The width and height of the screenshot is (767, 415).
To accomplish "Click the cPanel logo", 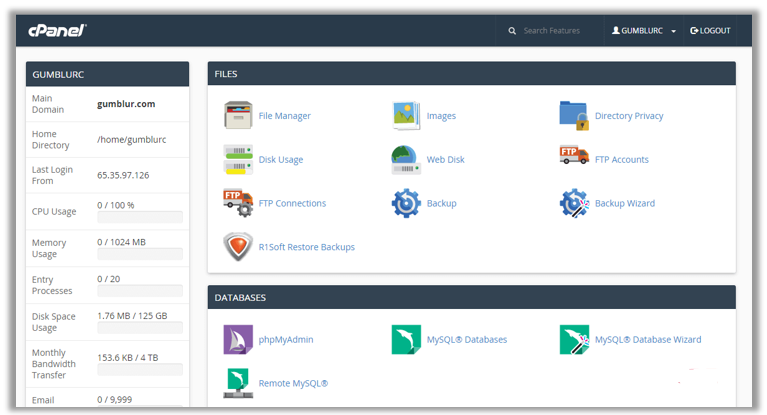I will (x=57, y=31).
